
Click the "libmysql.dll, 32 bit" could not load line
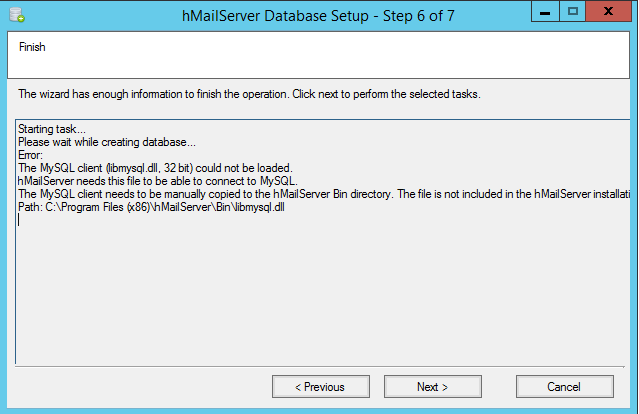(x=155, y=167)
